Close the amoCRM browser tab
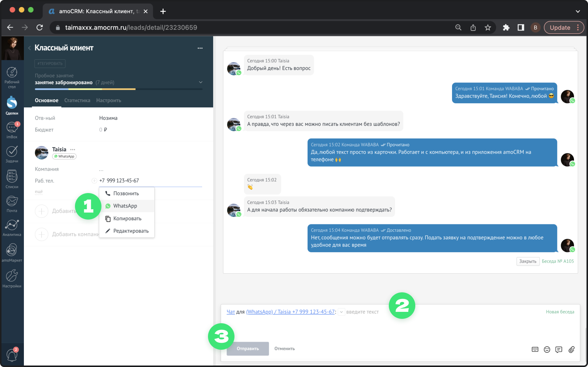Viewport: 588px width, 367px height. tap(146, 11)
